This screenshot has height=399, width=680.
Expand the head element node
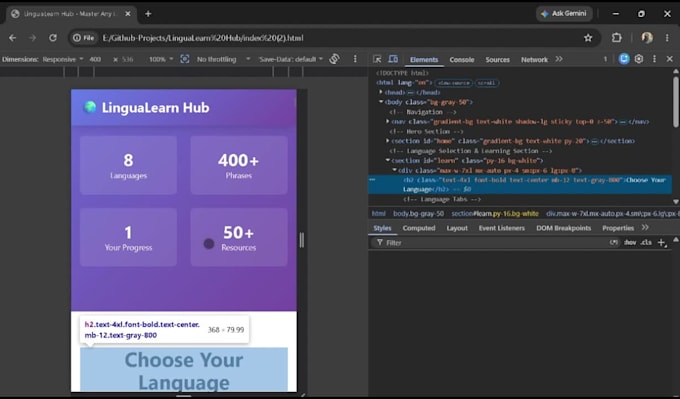381,92
